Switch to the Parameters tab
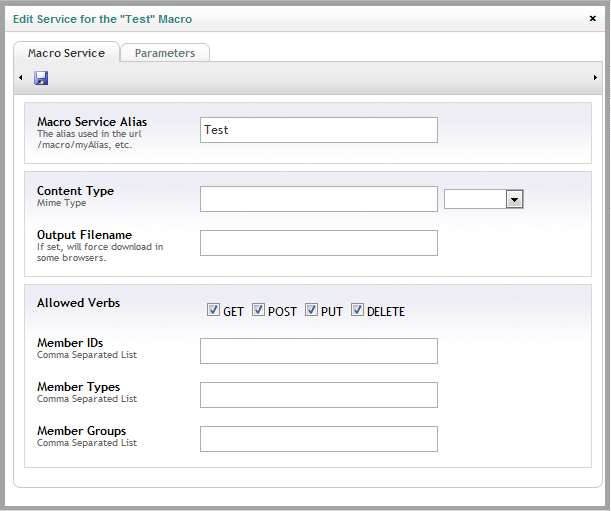This screenshot has height=511, width=611. click(x=165, y=53)
